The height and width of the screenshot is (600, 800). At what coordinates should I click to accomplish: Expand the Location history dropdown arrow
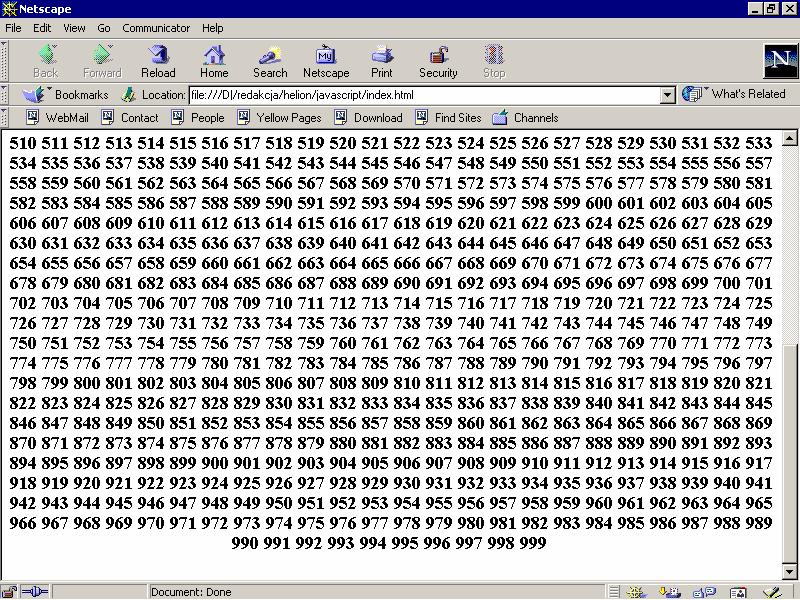click(x=667, y=95)
